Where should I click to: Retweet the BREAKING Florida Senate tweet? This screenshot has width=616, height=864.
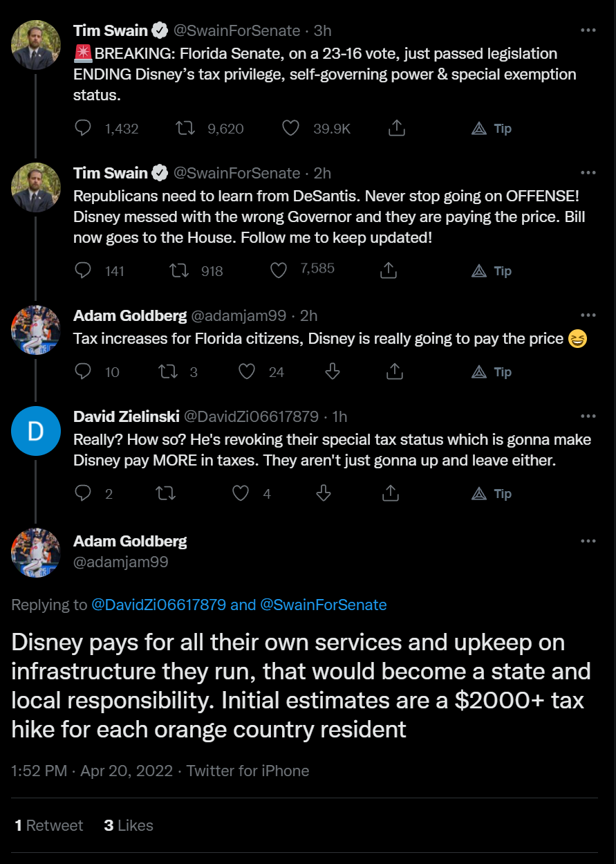coord(185,128)
